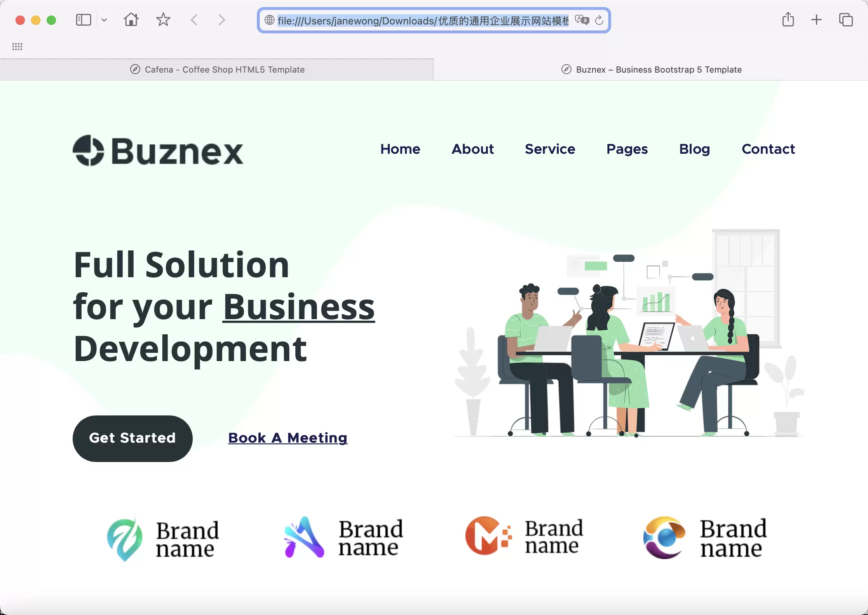The height and width of the screenshot is (615, 868).
Task: Click the Book A Meeting link
Action: [287, 438]
